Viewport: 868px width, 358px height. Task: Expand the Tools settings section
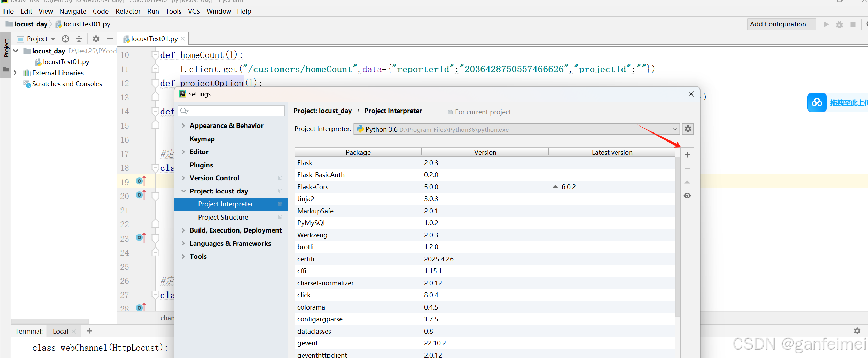[x=183, y=256]
